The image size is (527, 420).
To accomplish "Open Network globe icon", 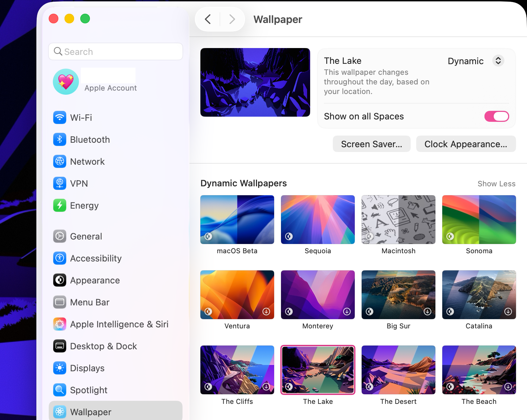I will 60,162.
